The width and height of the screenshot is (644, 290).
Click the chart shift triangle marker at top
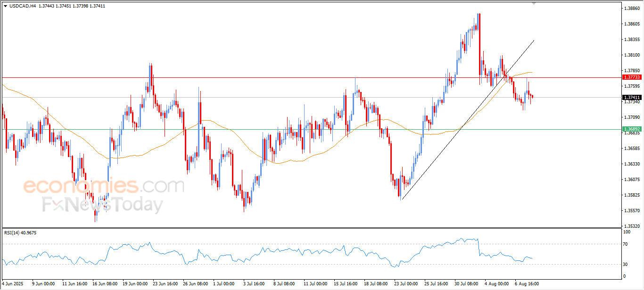coord(534,3)
